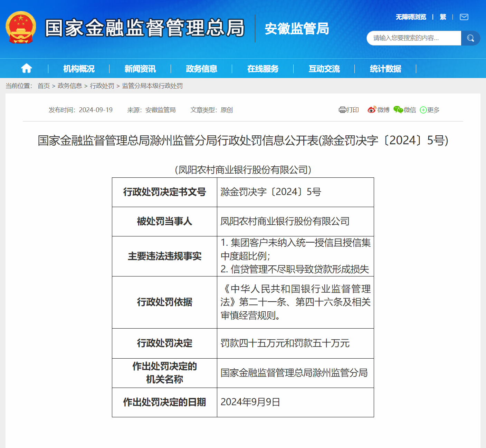This screenshot has width=486, height=448.
Task: Click the 作出处罚决定的机关名称 header cell
Action: click(x=164, y=373)
